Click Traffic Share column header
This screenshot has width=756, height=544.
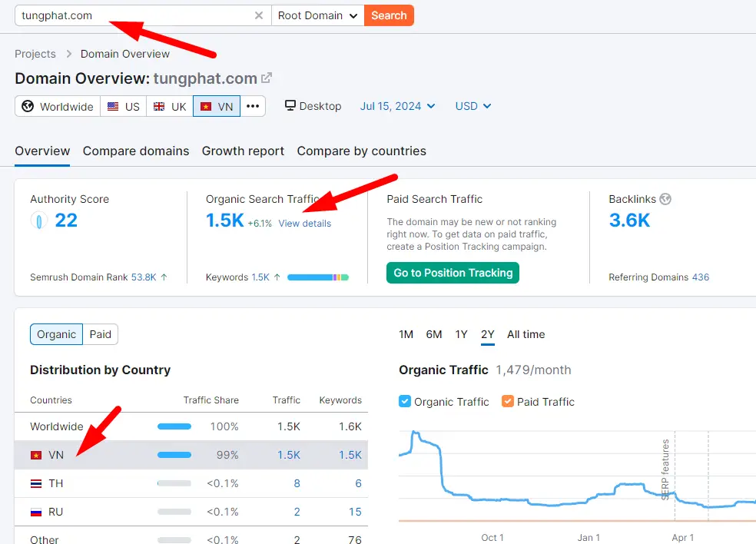coord(211,400)
